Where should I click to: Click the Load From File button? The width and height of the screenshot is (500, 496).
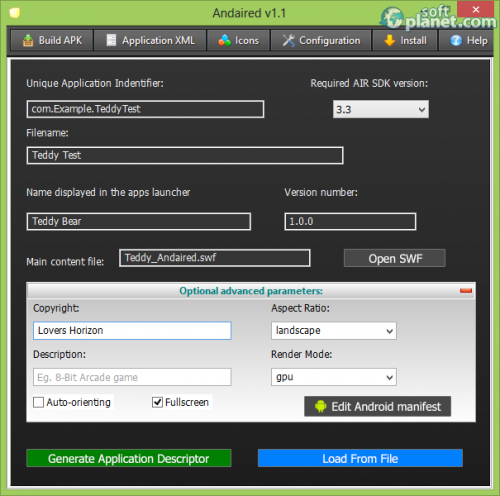coord(360,458)
